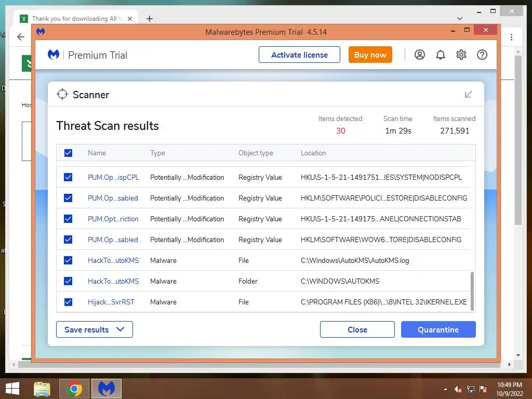Uncheck checkbox for AutoKMS.log file row
532x399 pixels.
68,260
